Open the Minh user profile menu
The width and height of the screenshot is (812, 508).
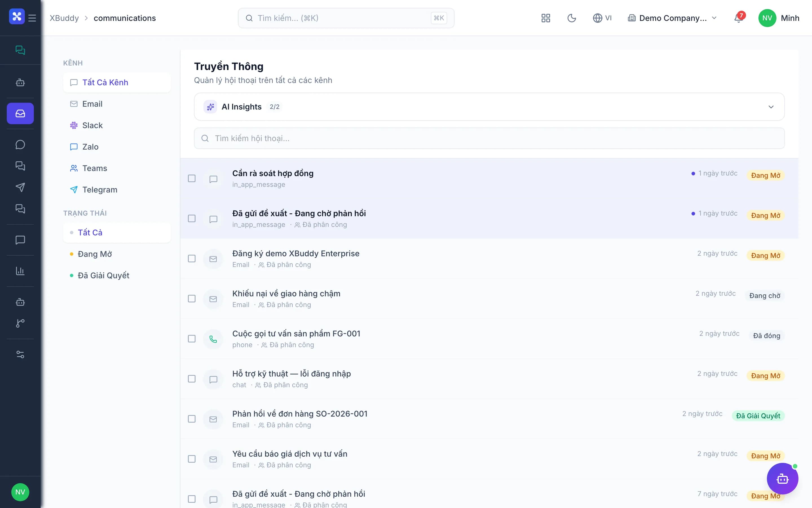point(778,18)
